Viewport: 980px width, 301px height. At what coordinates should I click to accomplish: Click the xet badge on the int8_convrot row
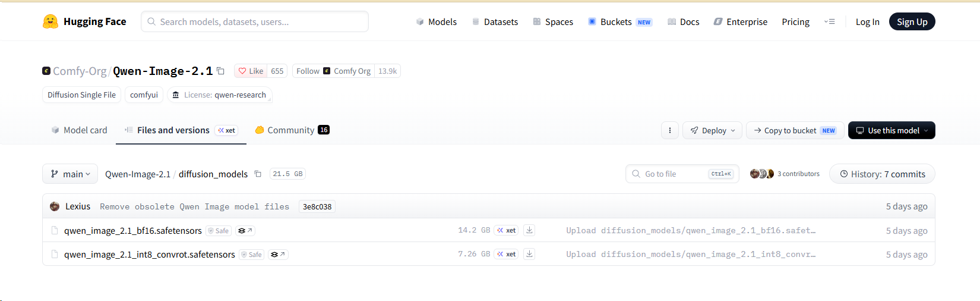[507, 254]
